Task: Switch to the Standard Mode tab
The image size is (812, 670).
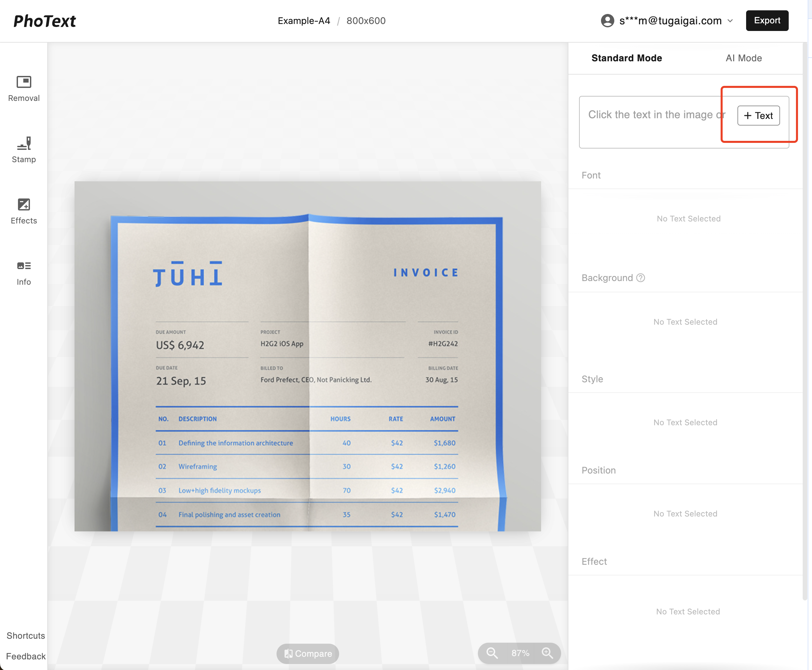Action: [626, 58]
